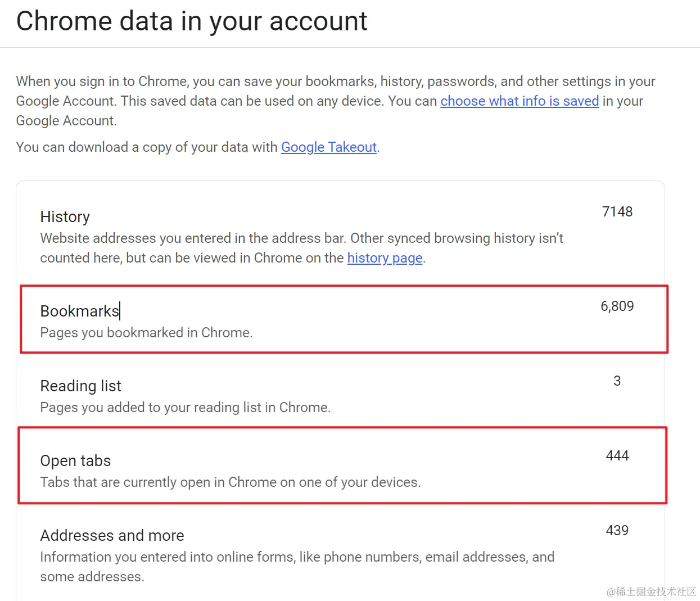700x601 pixels.
Task: Click the Addresses count 439
Action: coord(617,531)
